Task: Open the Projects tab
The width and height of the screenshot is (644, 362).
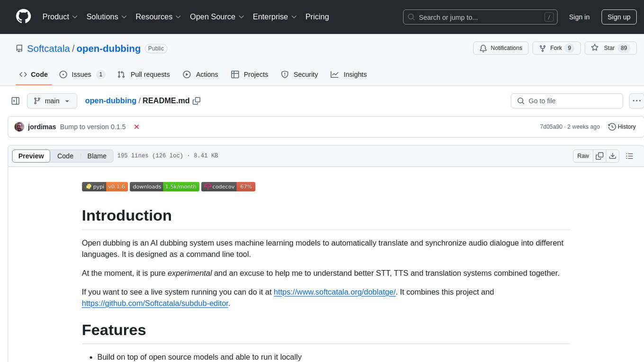Action: (x=250, y=74)
